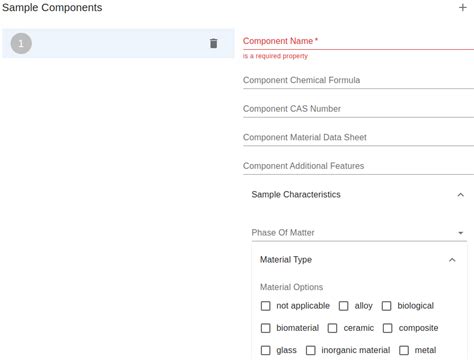Select the numbered component 1 circle badge
474x361 pixels.
pos(21,43)
